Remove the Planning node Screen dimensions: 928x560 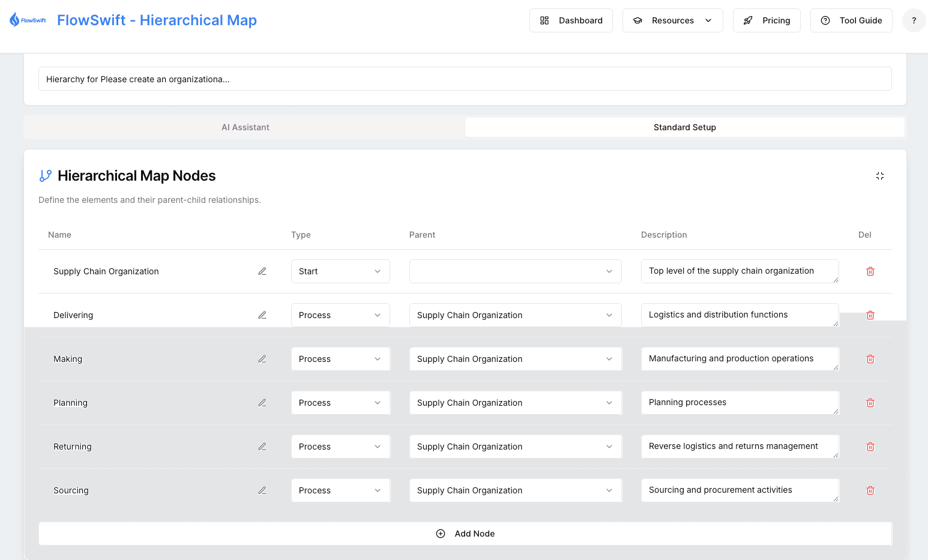pyautogui.click(x=870, y=403)
